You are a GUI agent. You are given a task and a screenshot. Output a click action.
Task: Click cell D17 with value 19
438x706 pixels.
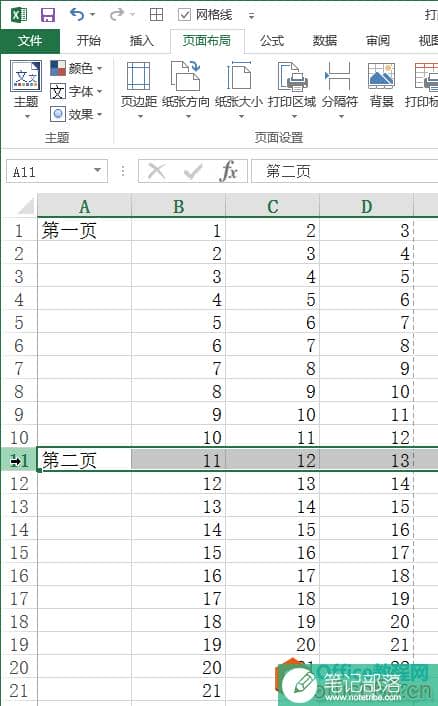(366, 598)
